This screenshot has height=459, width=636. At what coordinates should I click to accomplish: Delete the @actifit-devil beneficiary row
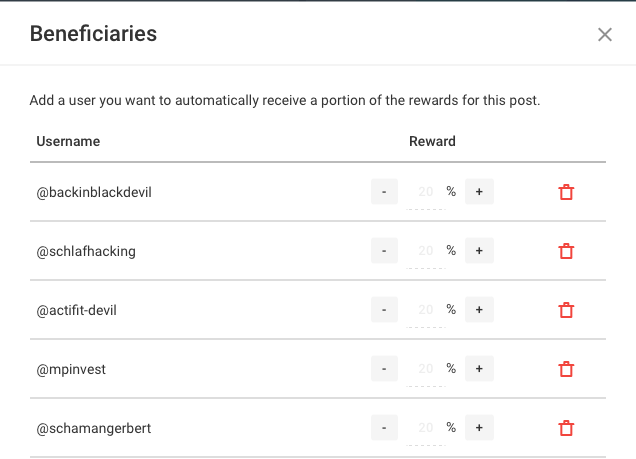[x=566, y=310]
